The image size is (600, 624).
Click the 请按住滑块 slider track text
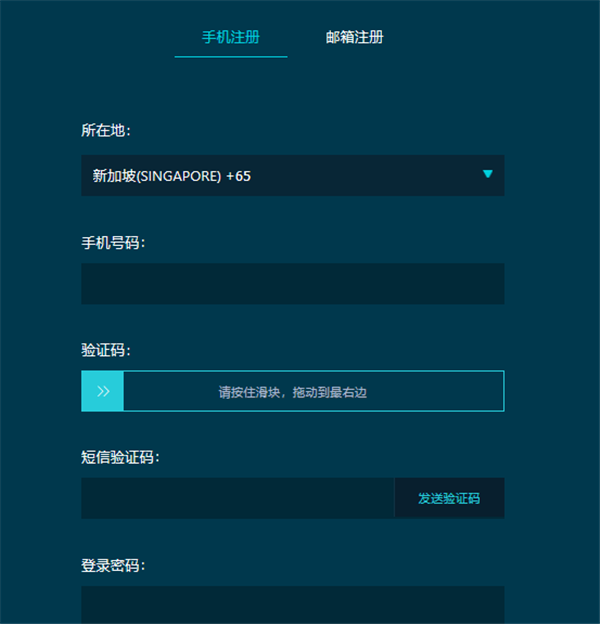tap(293, 392)
